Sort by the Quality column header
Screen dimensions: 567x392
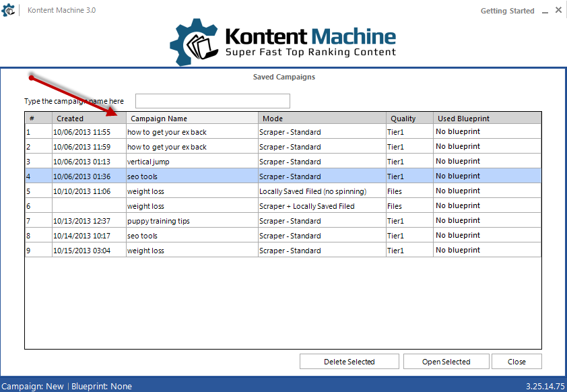click(x=409, y=119)
